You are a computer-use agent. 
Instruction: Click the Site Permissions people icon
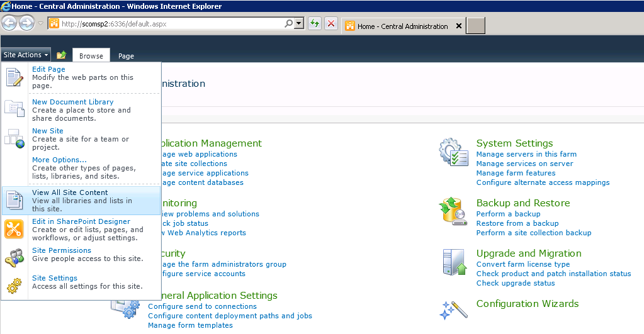click(14, 258)
